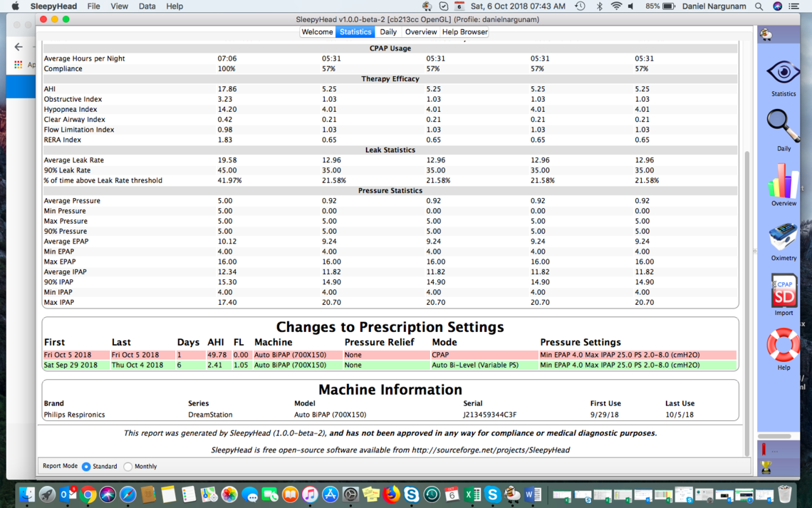Open the Overview bar chart icon
The width and height of the screenshot is (812, 508).
point(783,181)
